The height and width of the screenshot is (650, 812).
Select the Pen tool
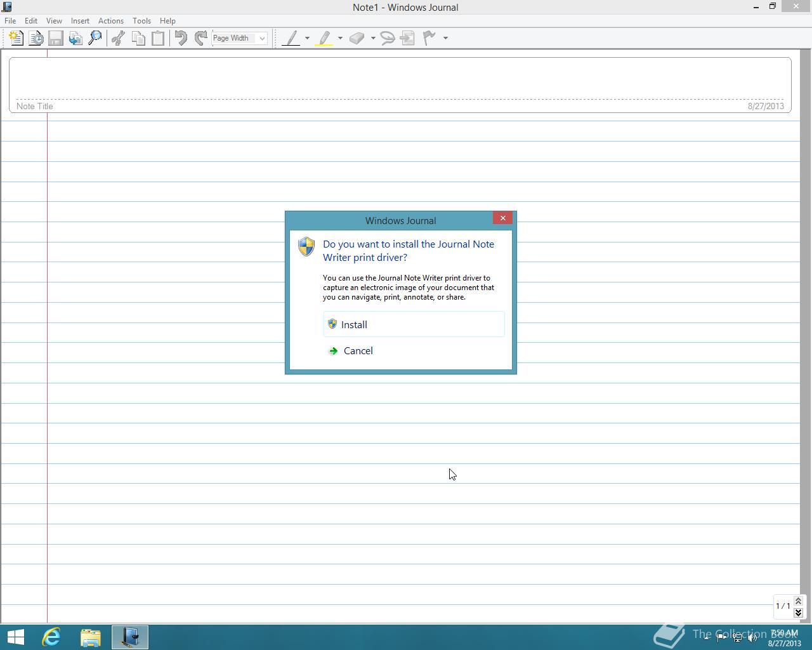pos(291,38)
